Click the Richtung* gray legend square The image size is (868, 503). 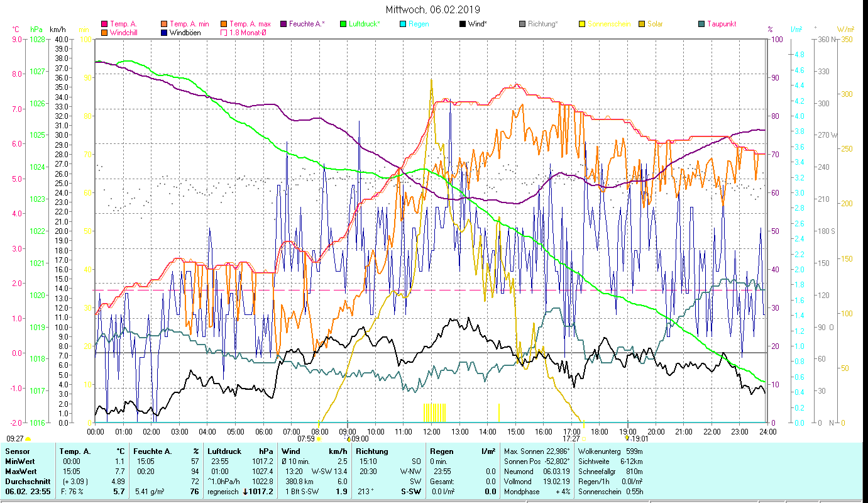coord(522,25)
